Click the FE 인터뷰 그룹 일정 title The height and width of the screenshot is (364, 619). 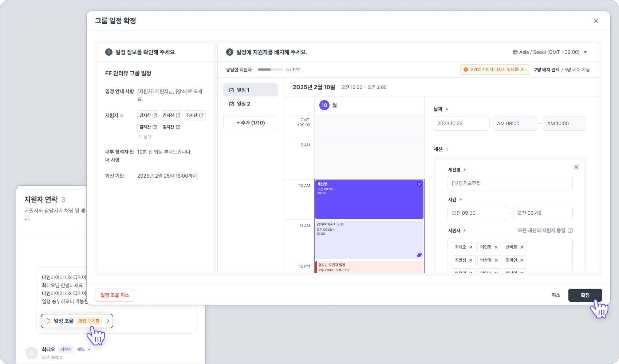128,73
